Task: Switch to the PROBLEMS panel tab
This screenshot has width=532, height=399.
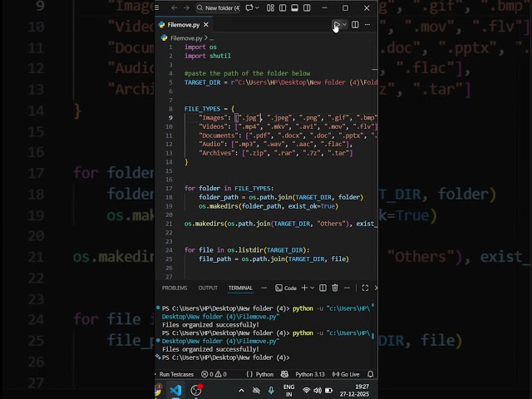Action: click(x=175, y=288)
